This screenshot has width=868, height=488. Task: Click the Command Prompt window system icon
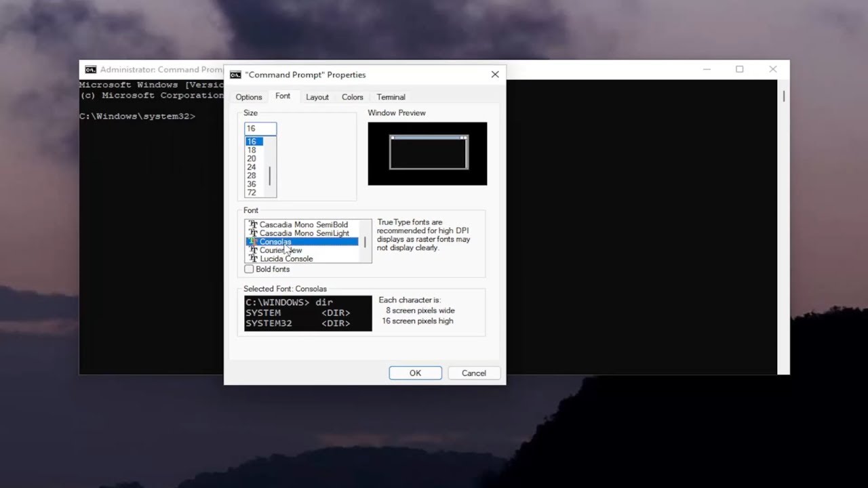tap(91, 69)
